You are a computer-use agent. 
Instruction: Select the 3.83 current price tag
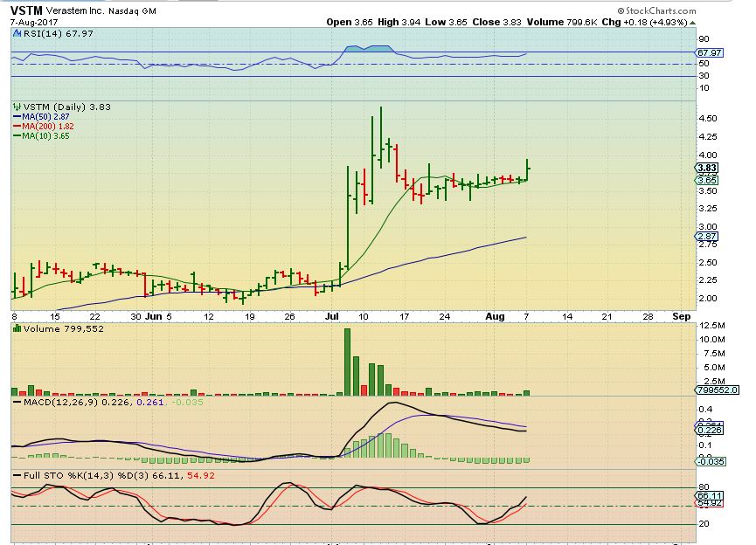click(x=708, y=168)
